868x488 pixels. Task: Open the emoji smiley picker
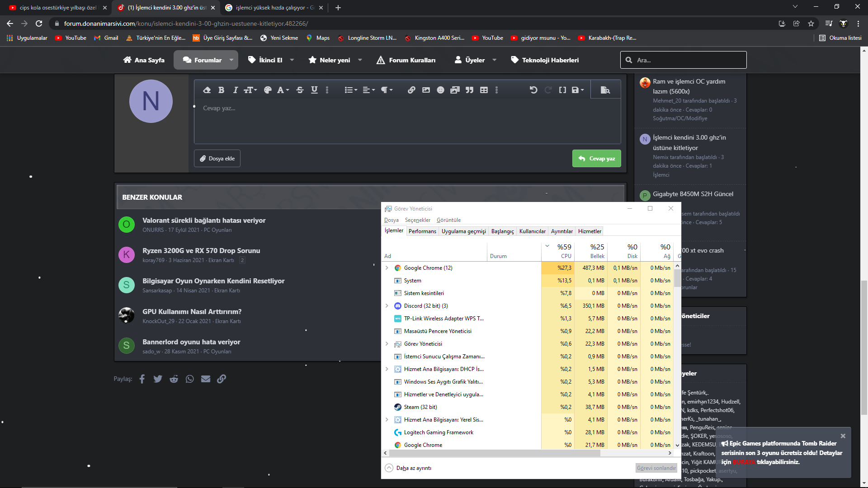coord(440,90)
